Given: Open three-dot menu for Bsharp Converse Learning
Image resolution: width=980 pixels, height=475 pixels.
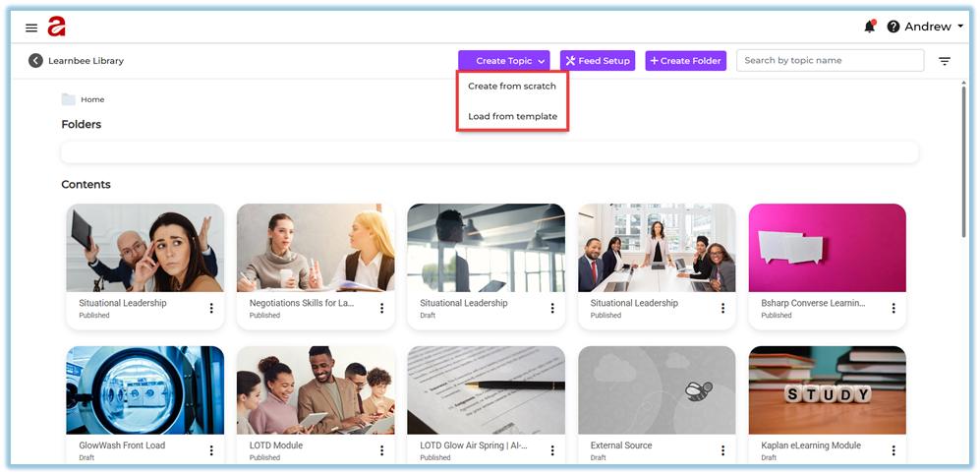Looking at the screenshot, I should (894, 309).
